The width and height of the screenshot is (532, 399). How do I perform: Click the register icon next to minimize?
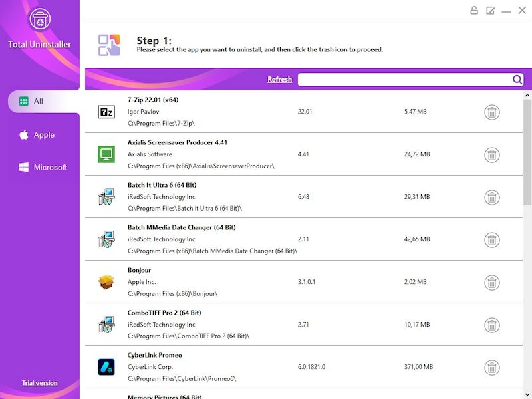point(491,10)
